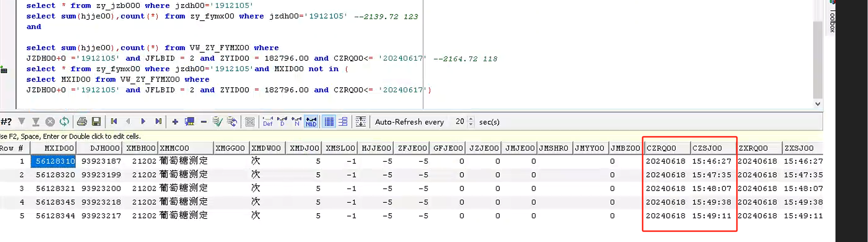Select the cell 56128320
The image size is (868, 242).
point(53,175)
